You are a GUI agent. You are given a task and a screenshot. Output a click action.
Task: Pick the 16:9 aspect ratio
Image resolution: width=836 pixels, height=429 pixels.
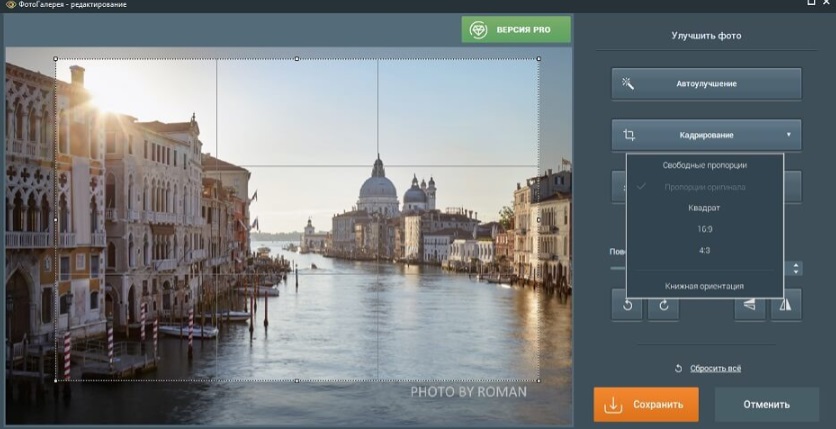[704, 229]
